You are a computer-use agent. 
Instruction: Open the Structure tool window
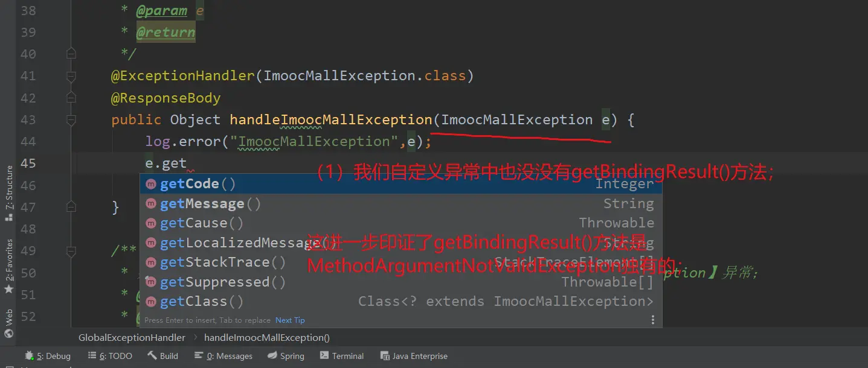coord(8,193)
